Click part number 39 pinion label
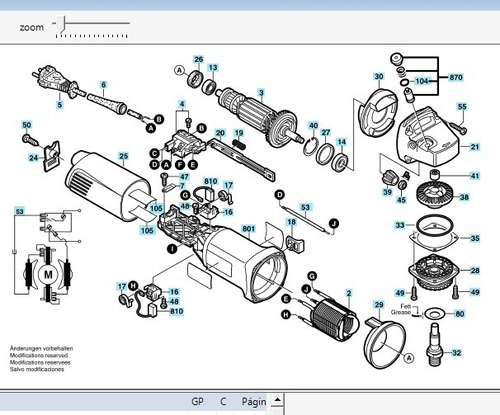This screenshot has height=415, width=500. point(387,192)
